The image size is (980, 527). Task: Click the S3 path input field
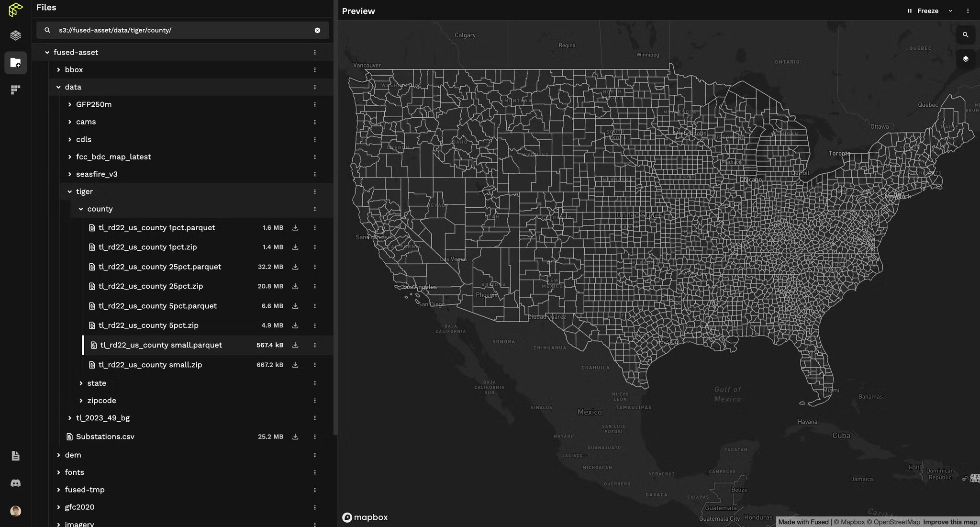coord(182,30)
